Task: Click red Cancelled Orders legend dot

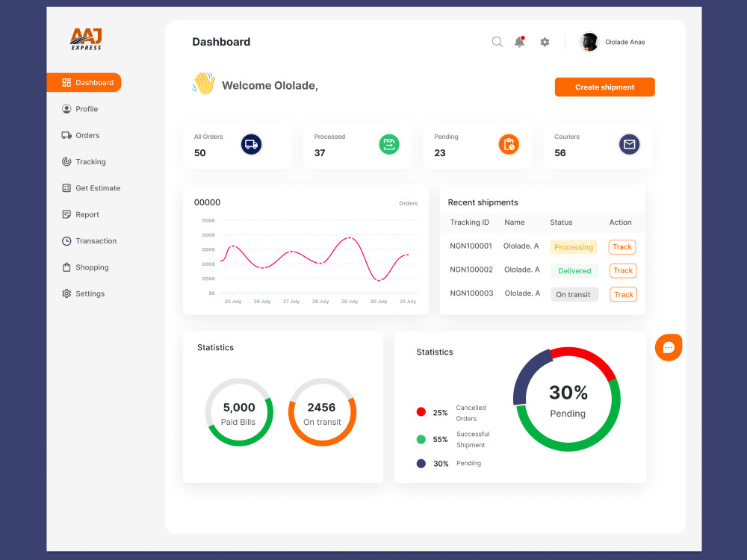Action: [421, 412]
